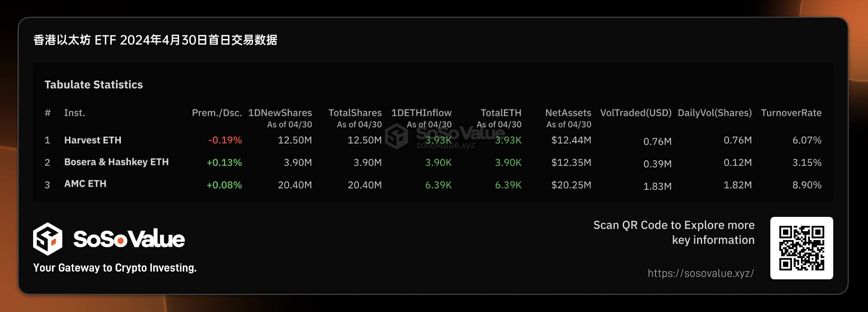Click the QR code image
Image resolution: width=868 pixels, height=312 pixels.
pos(801,248)
